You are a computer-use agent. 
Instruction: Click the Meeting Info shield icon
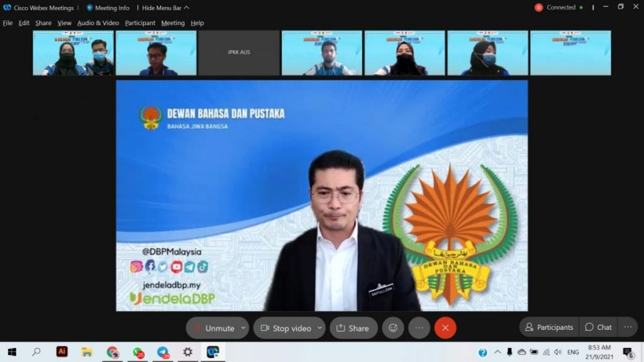click(x=89, y=8)
